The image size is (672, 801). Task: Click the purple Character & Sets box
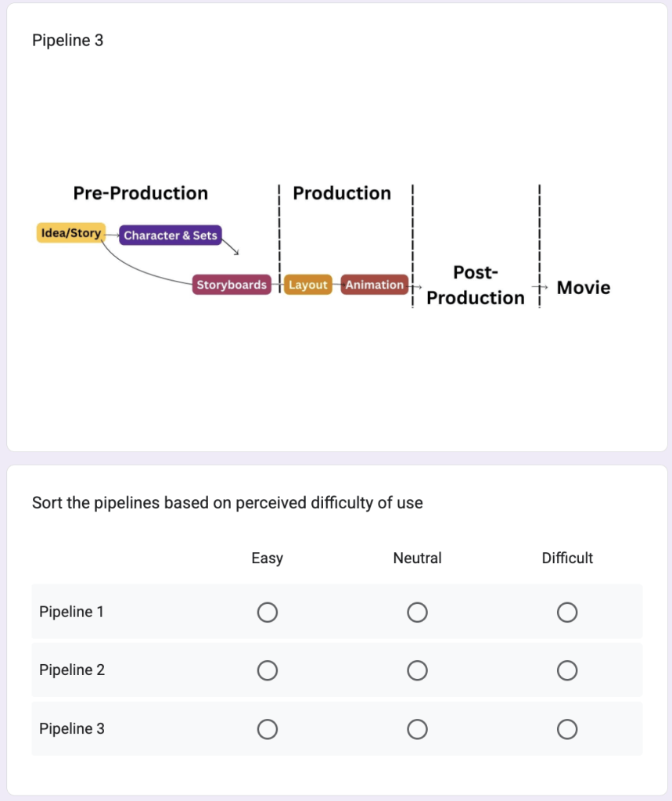point(171,235)
